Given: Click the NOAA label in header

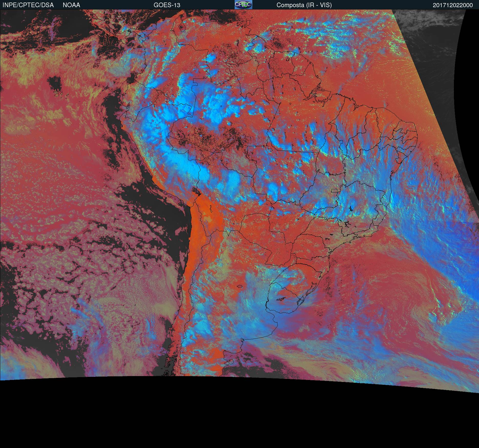Looking at the screenshot, I should tap(71, 5).
